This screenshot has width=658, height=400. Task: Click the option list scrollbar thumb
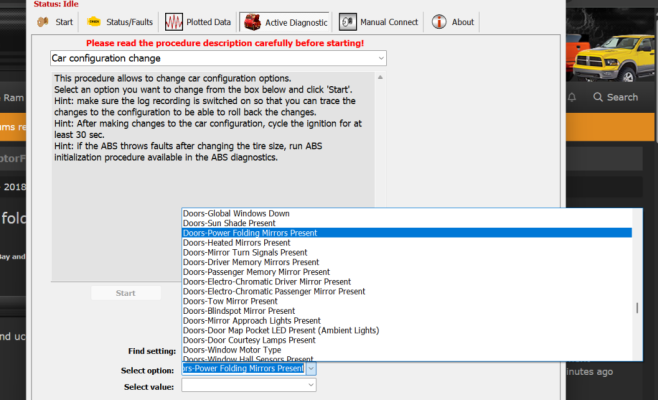click(637, 308)
